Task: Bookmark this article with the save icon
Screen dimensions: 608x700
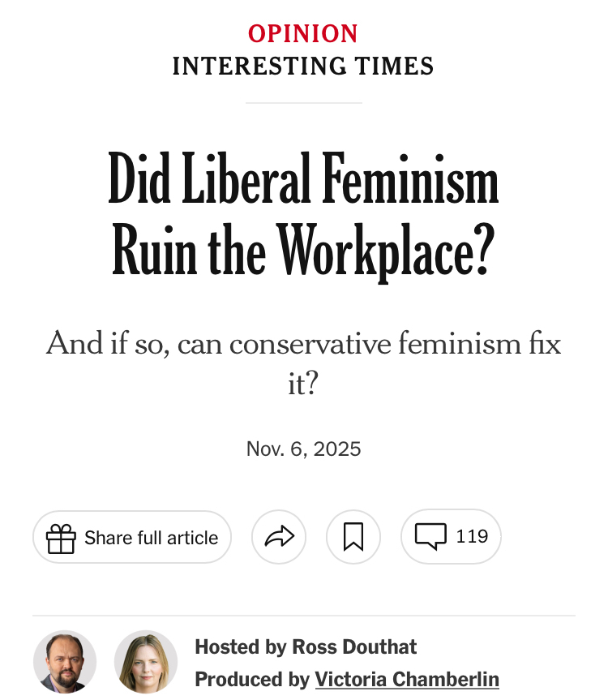Action: click(353, 537)
